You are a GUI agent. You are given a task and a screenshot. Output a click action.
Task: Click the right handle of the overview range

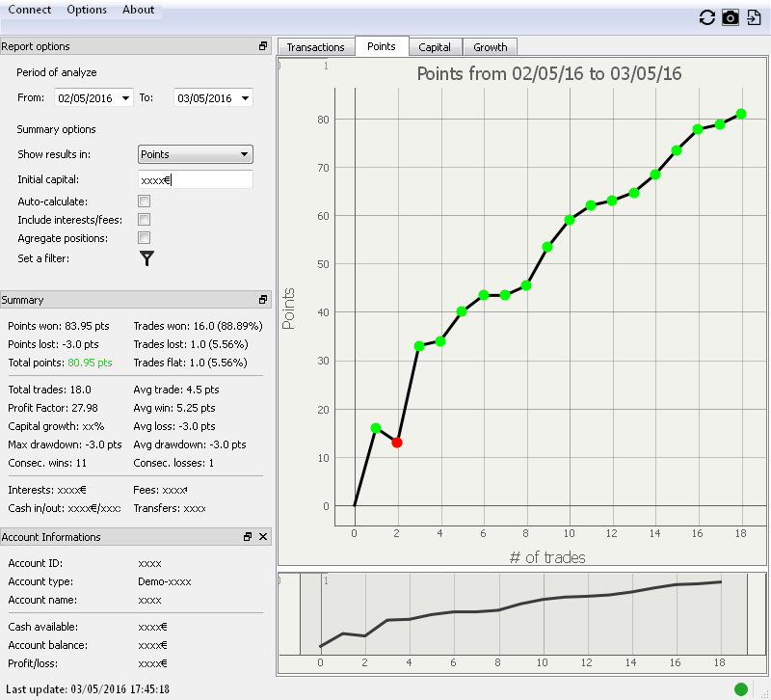[748, 614]
